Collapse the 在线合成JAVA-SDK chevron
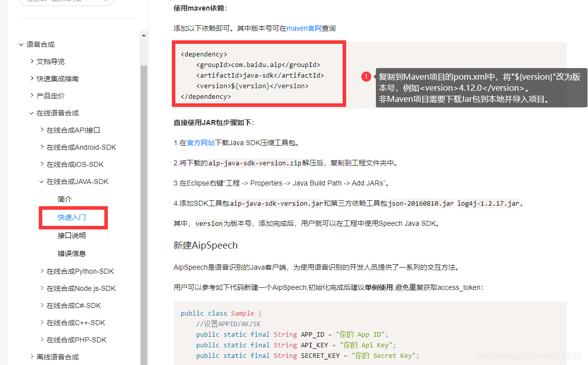Screen dimensions: 588x365 click(x=42, y=181)
